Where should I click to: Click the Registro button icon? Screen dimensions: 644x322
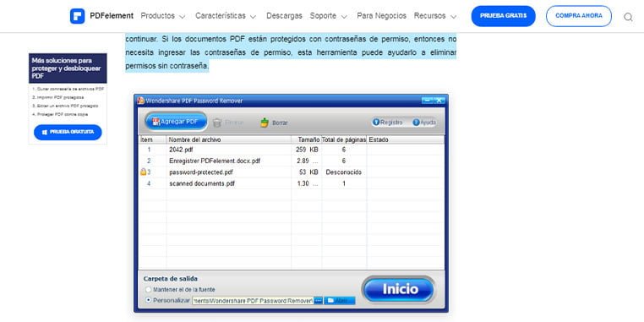point(376,122)
